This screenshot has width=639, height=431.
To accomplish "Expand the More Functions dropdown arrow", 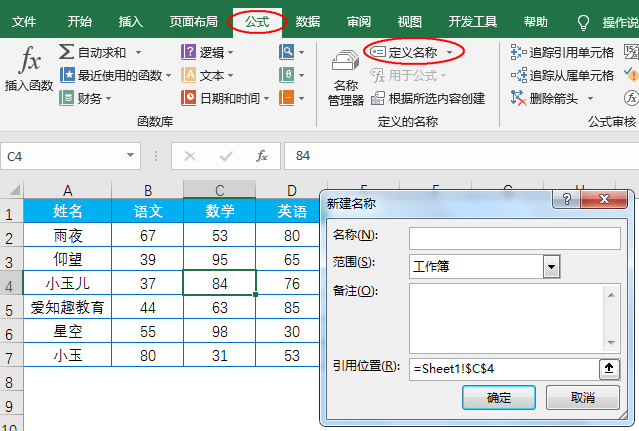I will [302, 99].
